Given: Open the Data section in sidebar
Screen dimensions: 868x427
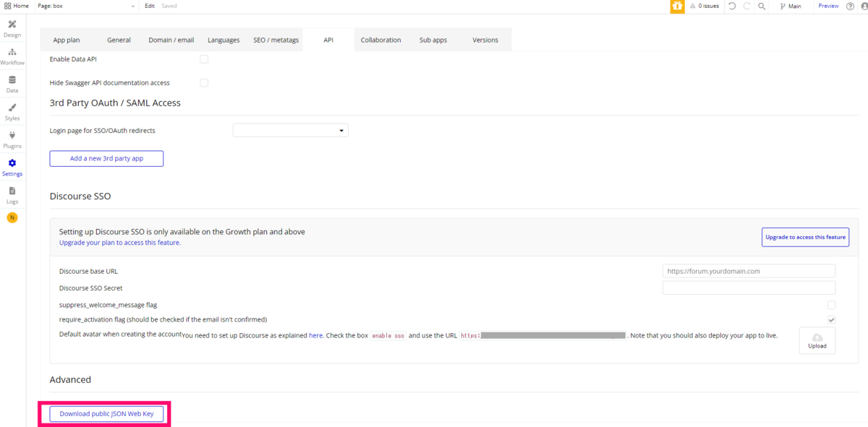Looking at the screenshot, I should click(x=12, y=85).
